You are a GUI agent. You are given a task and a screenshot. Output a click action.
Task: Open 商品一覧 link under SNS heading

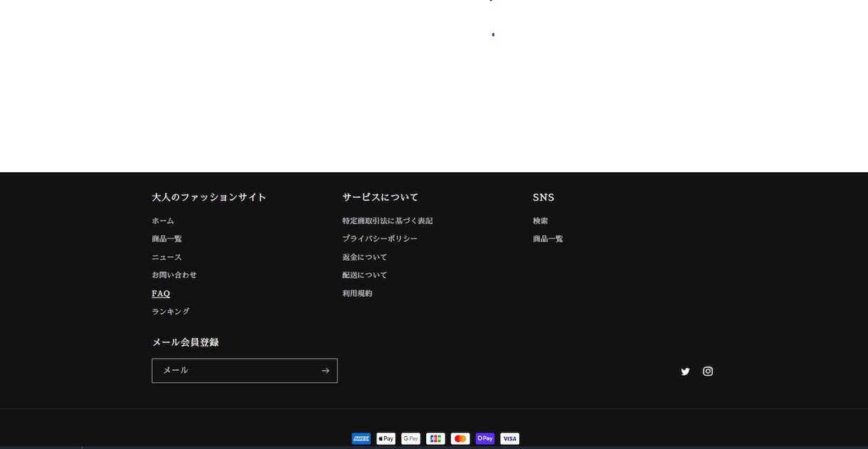click(548, 239)
